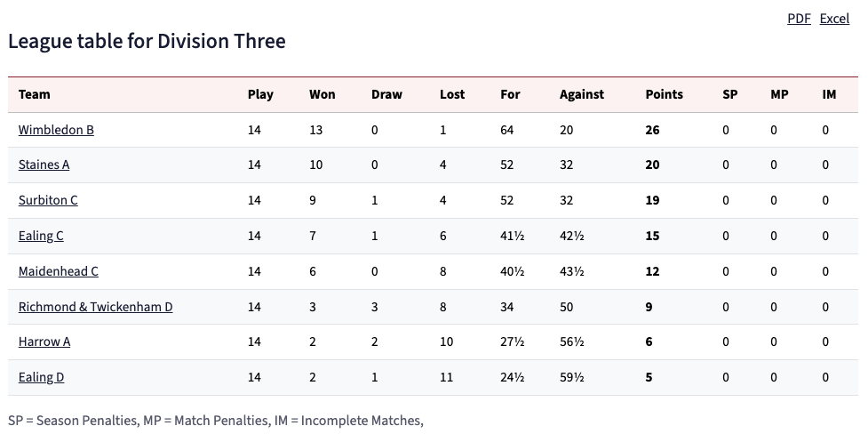Viewport: 868px width, 442px height.
Task: Open the Harrow A team link
Action: pos(44,342)
